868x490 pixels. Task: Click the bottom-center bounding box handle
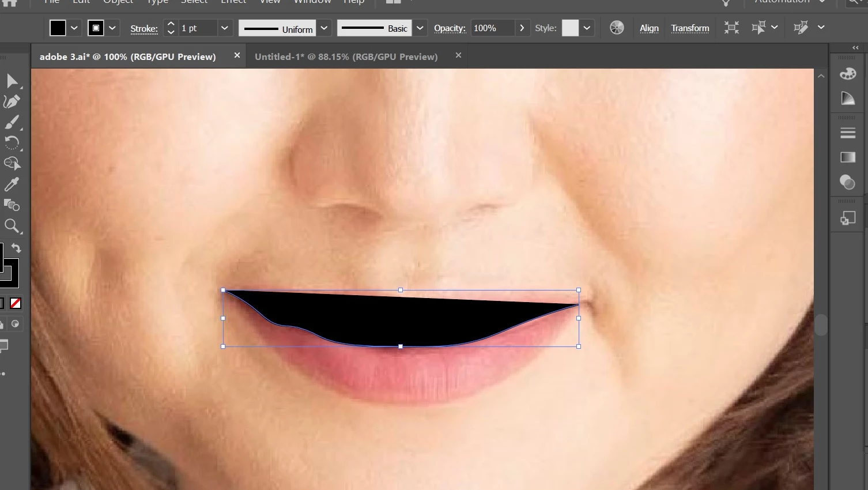(x=401, y=346)
